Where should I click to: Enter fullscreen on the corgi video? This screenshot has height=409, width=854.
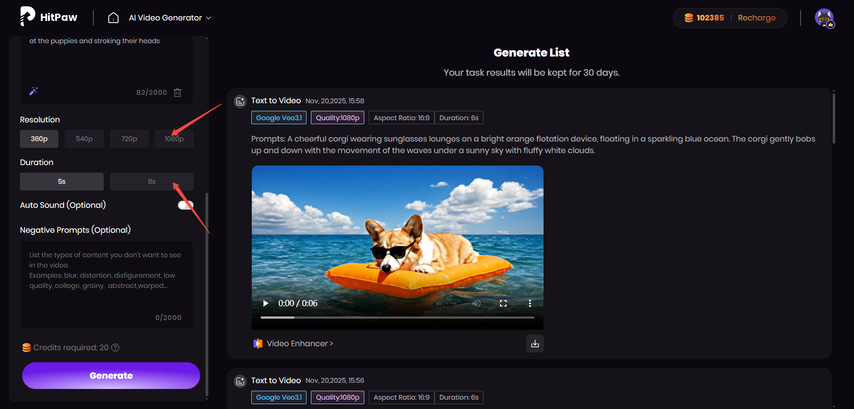click(503, 303)
